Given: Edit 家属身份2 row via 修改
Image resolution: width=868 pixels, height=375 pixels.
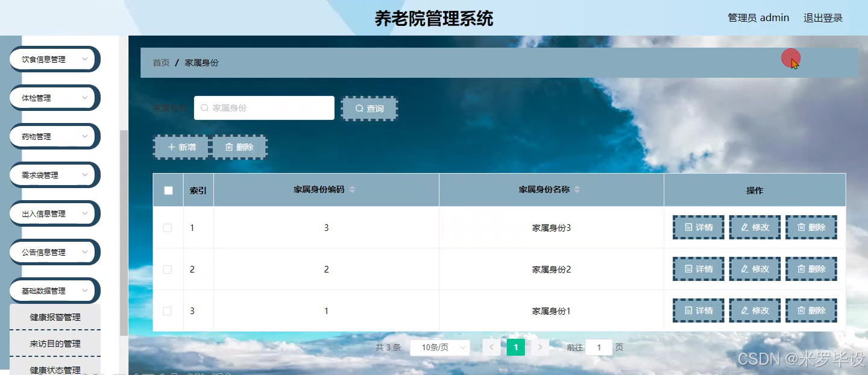Looking at the screenshot, I should pyautogui.click(x=755, y=269).
